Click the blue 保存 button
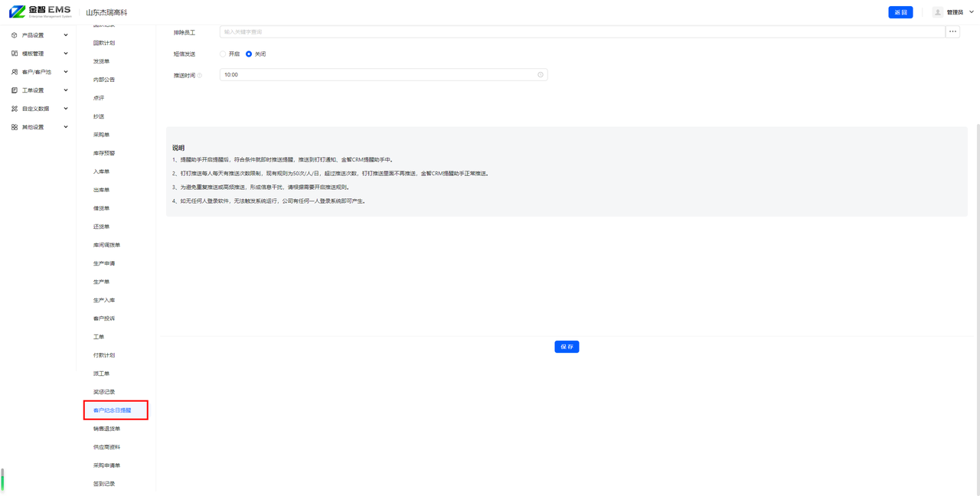The width and height of the screenshot is (980, 496). pyautogui.click(x=567, y=347)
